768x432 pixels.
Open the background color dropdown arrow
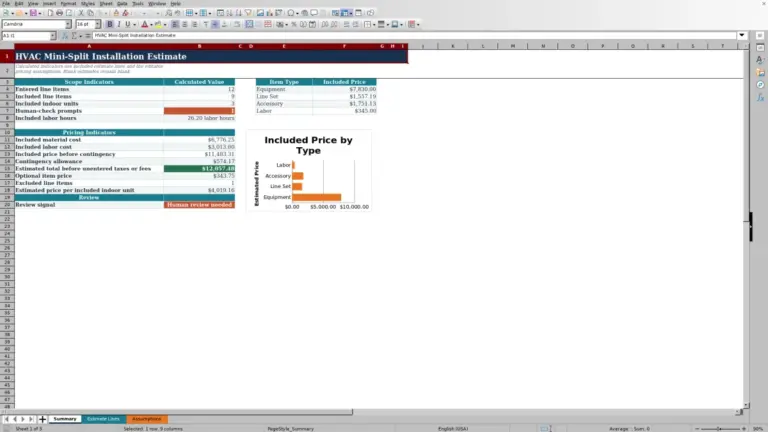pyautogui.click(x=165, y=24)
